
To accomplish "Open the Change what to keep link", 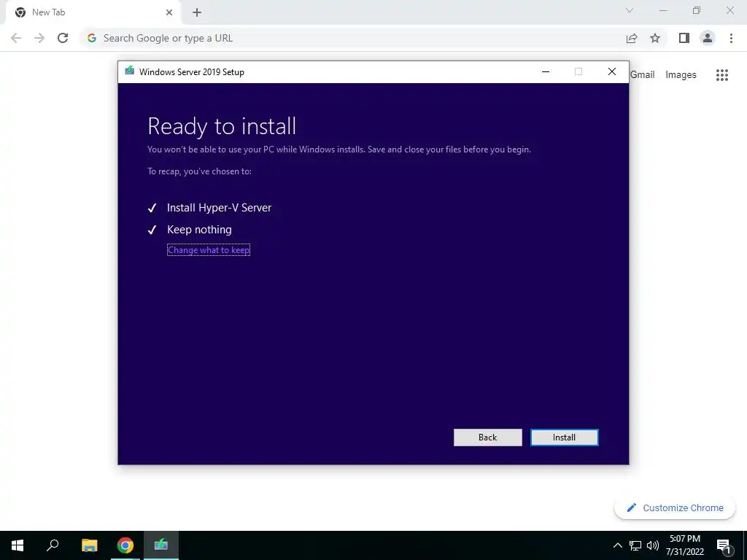I will pos(209,250).
